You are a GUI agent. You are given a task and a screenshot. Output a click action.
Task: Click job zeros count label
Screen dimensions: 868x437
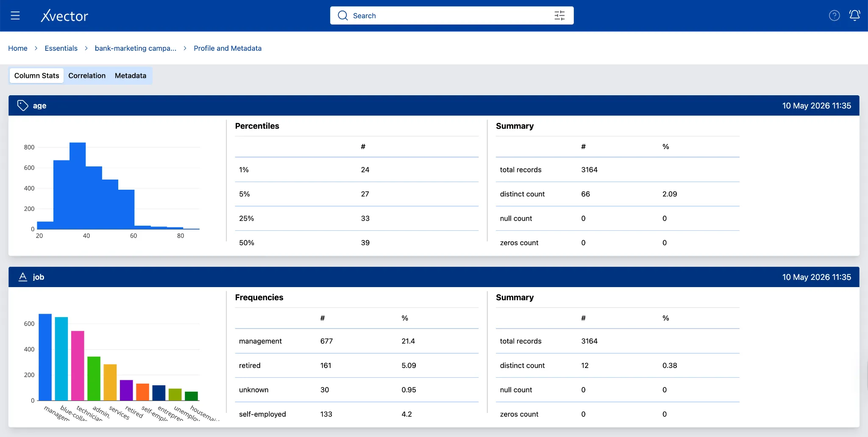coord(519,414)
